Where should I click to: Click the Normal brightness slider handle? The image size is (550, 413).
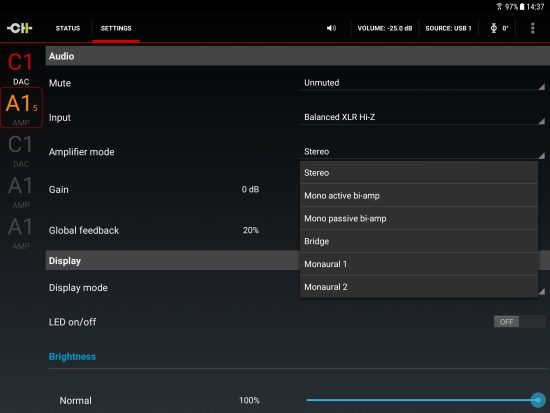537,400
